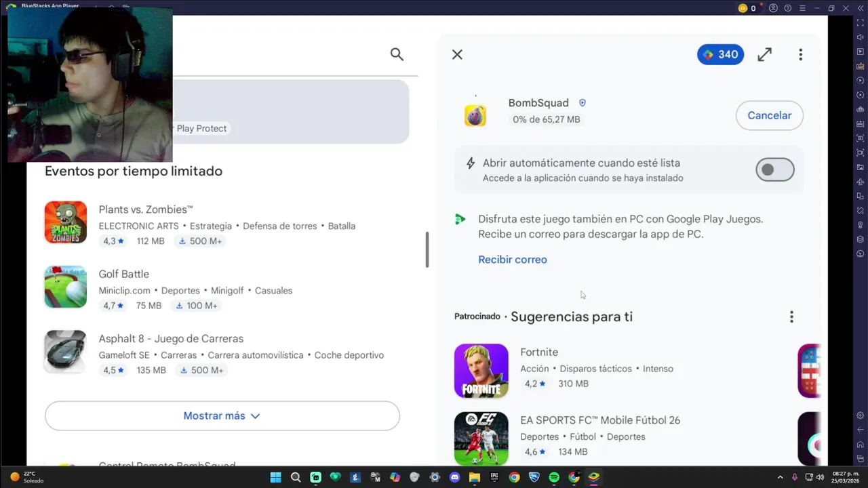Take screenshot with BlueStacks camera icon

861,138
